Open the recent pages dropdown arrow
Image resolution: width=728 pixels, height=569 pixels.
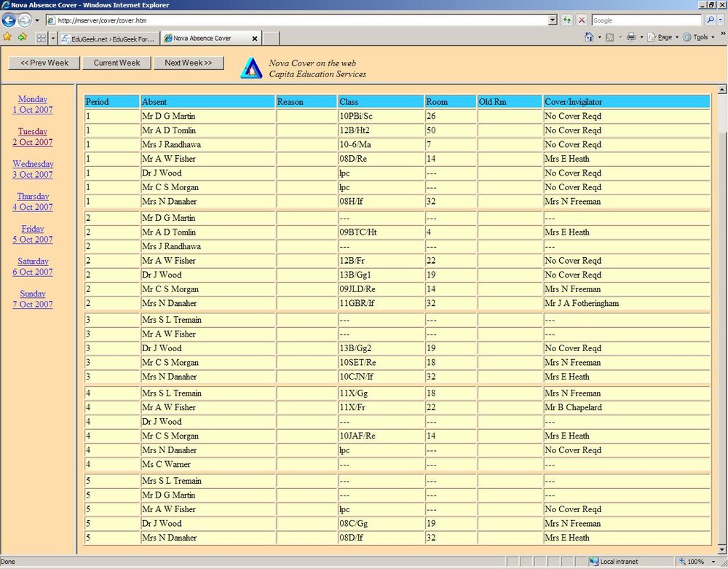[x=37, y=20]
